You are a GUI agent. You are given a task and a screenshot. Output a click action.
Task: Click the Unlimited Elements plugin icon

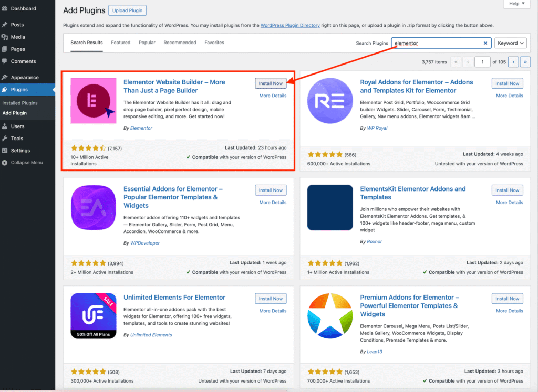pyautogui.click(x=94, y=315)
